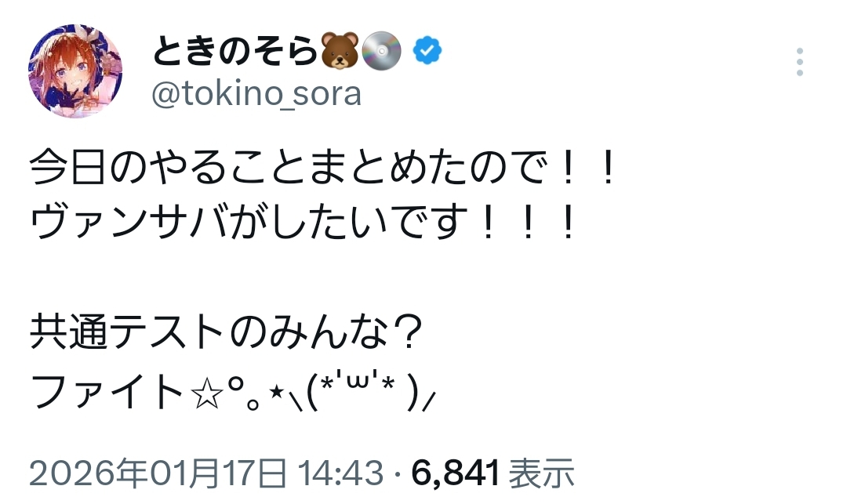Click the ☆ star symbol after ファイト

tap(206, 391)
